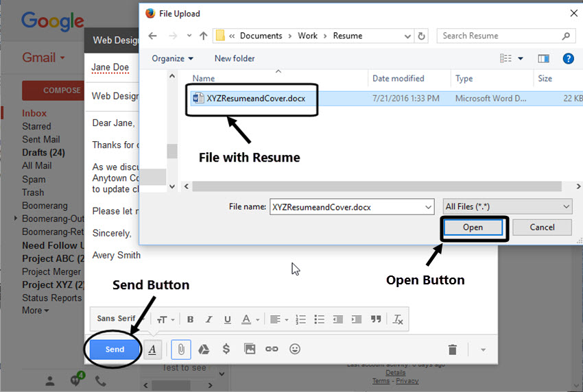Click Cancel in File Upload dialog
This screenshot has height=392, width=583.
(542, 228)
